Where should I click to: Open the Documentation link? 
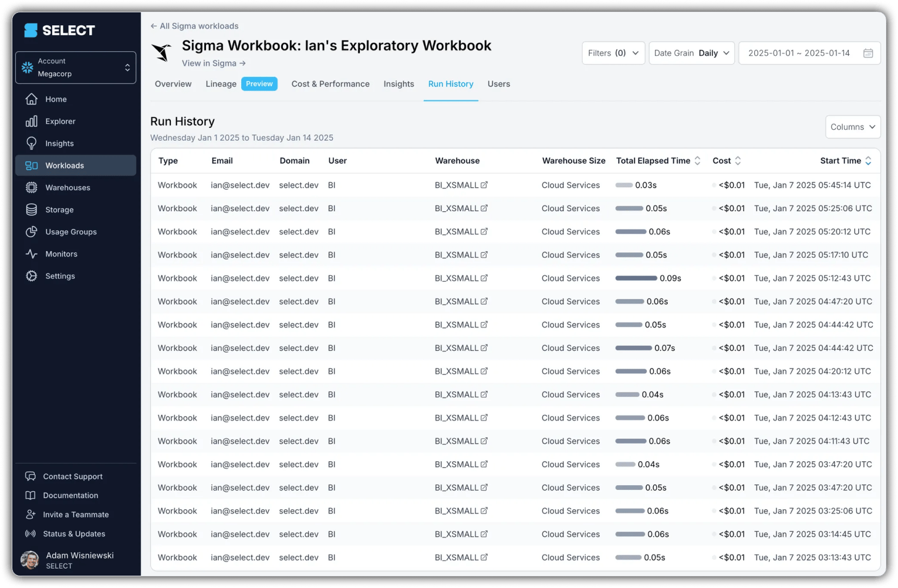pyautogui.click(x=70, y=495)
